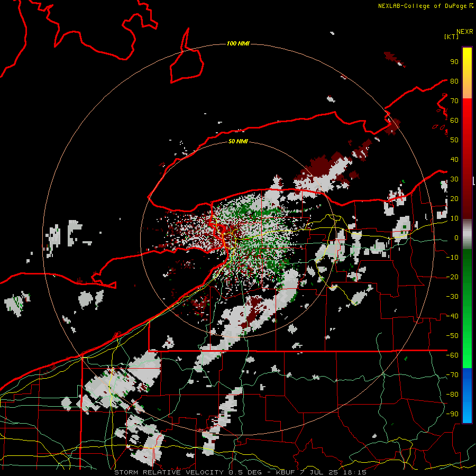The image size is (476, 476).
Task: Click the 30 value on the velocity scale
Action: (x=454, y=179)
